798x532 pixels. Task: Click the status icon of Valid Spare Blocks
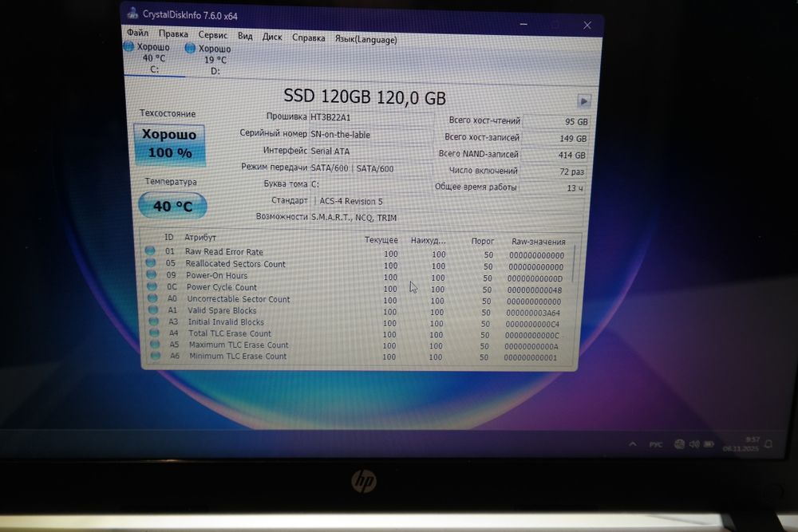tap(152, 309)
